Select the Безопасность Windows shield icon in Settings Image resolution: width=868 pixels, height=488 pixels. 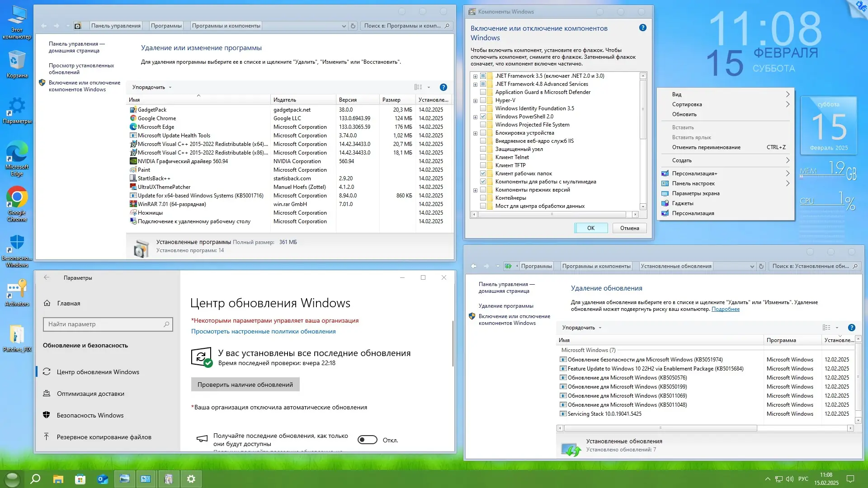tap(47, 415)
